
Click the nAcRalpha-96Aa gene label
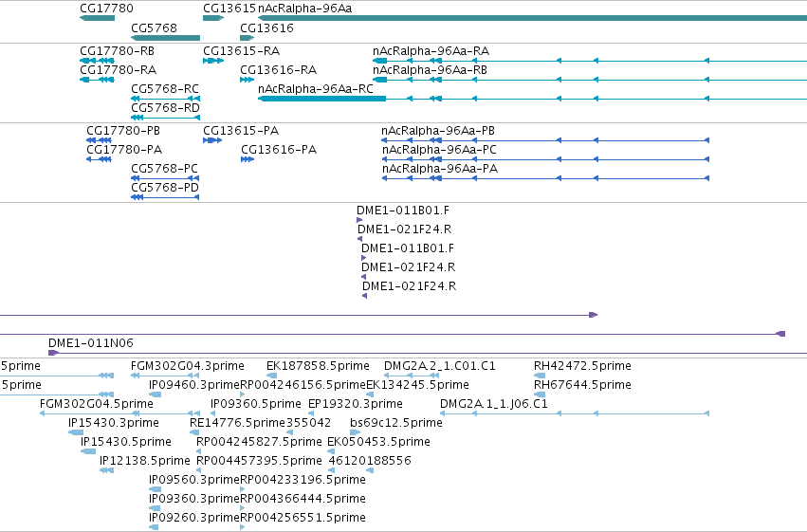click(x=304, y=9)
